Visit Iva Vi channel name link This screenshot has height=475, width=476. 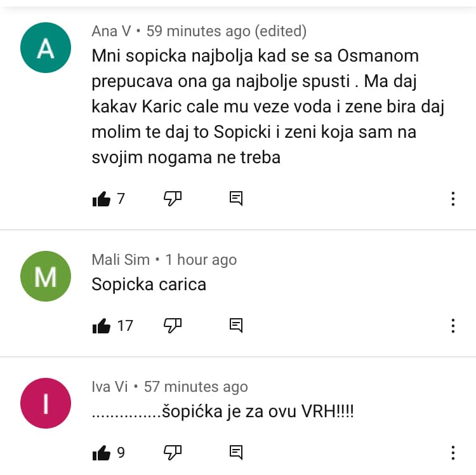[x=110, y=387]
